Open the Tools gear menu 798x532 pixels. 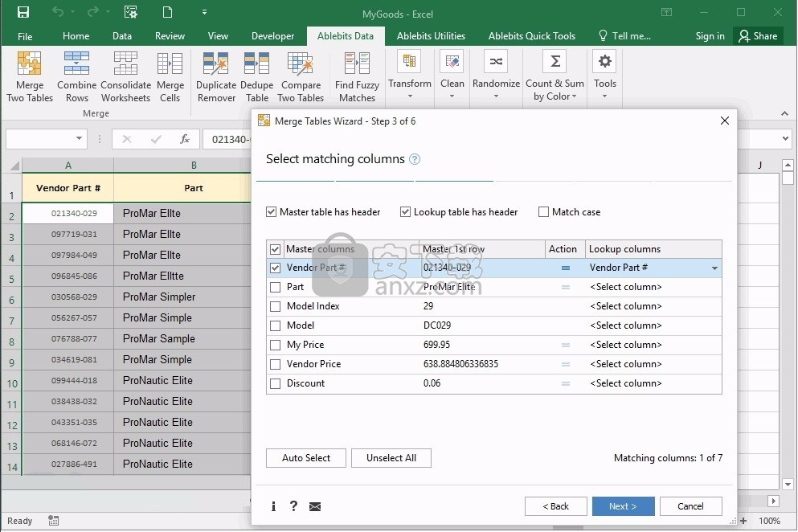[x=604, y=76]
